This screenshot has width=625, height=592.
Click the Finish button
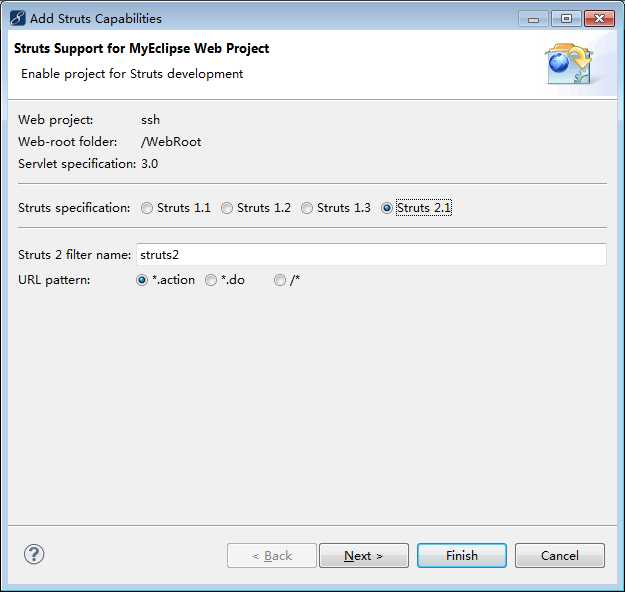coord(462,555)
